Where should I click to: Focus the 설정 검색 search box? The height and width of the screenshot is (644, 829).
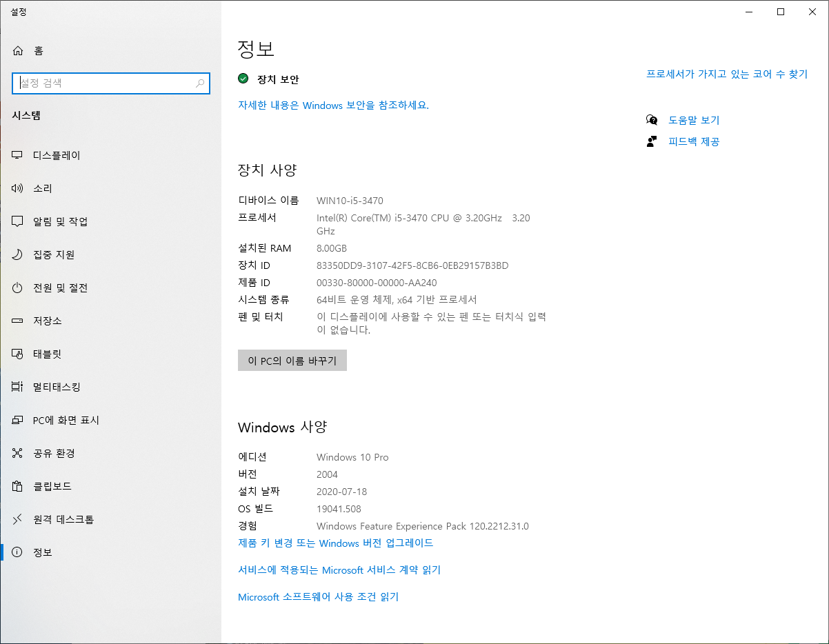coord(111,83)
